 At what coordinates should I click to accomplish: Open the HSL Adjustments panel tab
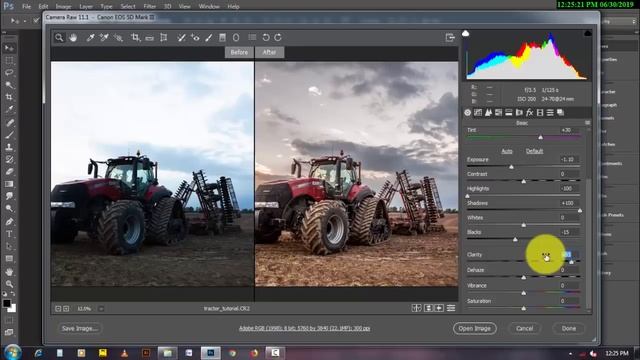tap(498, 113)
